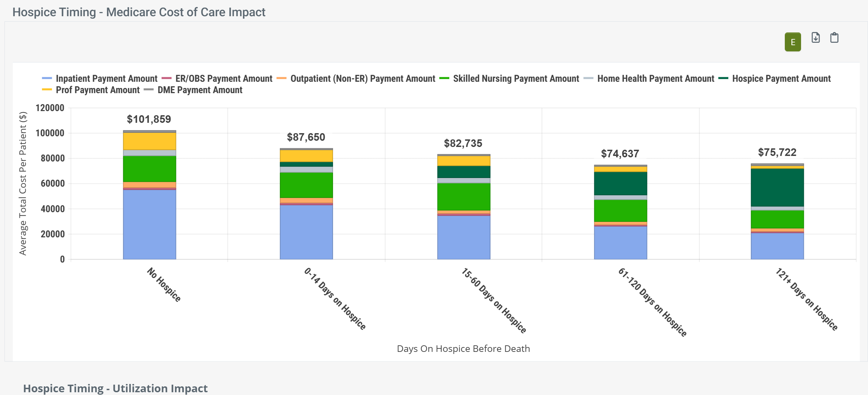
Task: Toggle Prof Payment Amount legend entry
Action: (x=97, y=90)
